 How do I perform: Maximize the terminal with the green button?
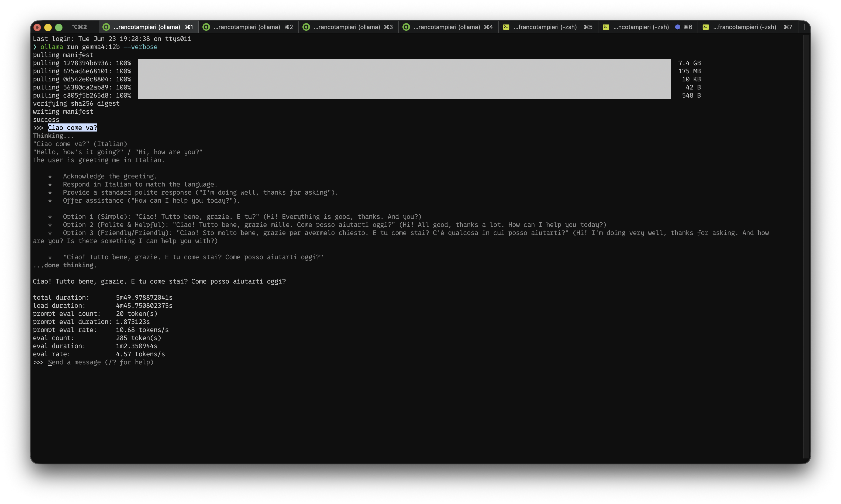coord(59,27)
